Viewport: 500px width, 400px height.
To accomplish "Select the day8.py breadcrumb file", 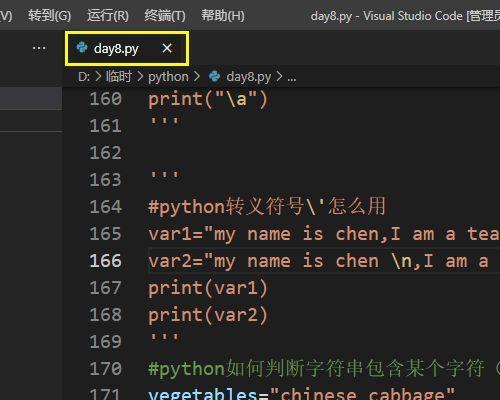I will tap(249, 77).
